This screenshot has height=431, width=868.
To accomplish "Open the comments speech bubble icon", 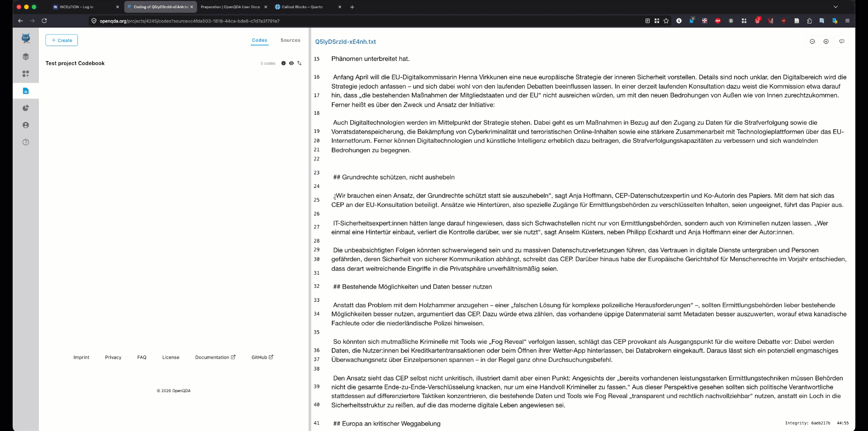I will coord(842,42).
